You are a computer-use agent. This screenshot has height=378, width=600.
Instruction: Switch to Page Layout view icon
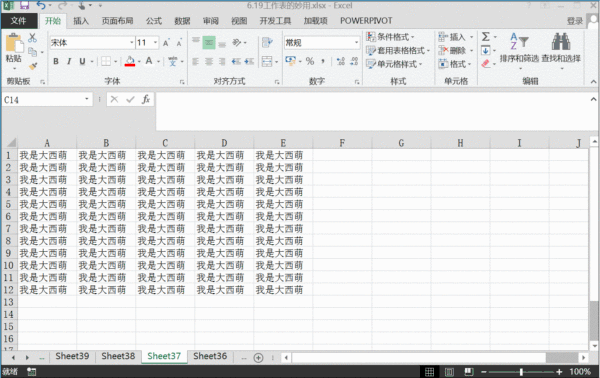(449, 371)
